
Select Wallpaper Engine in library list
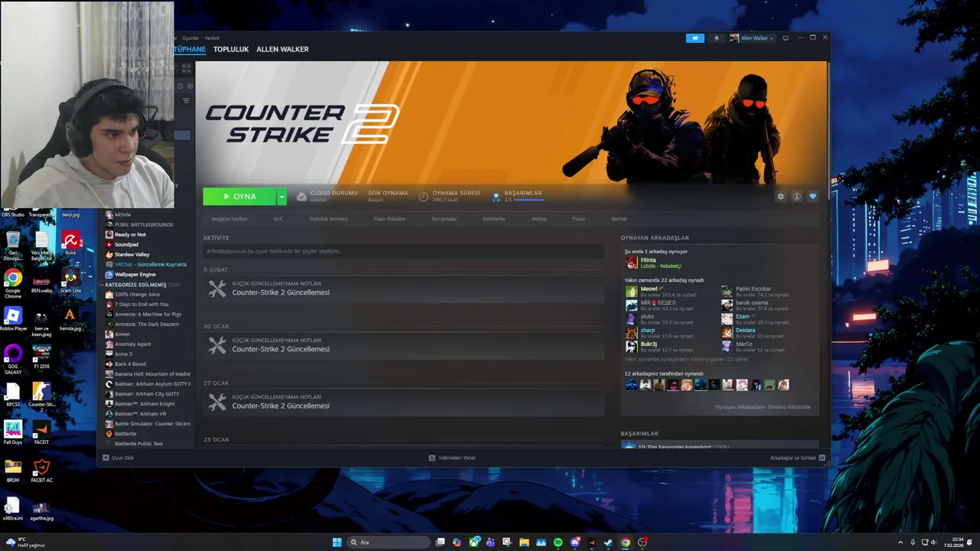(x=136, y=275)
